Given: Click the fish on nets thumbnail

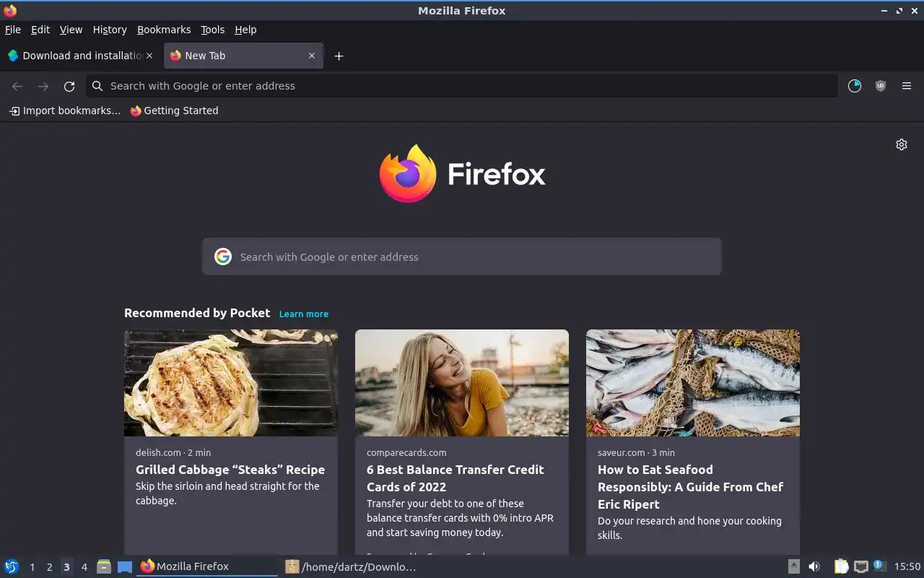Looking at the screenshot, I should click(x=693, y=383).
